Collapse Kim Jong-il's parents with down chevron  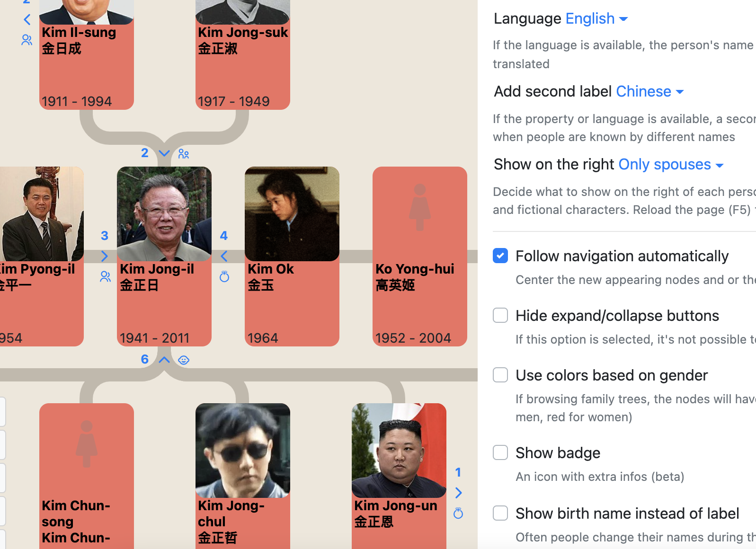(164, 153)
